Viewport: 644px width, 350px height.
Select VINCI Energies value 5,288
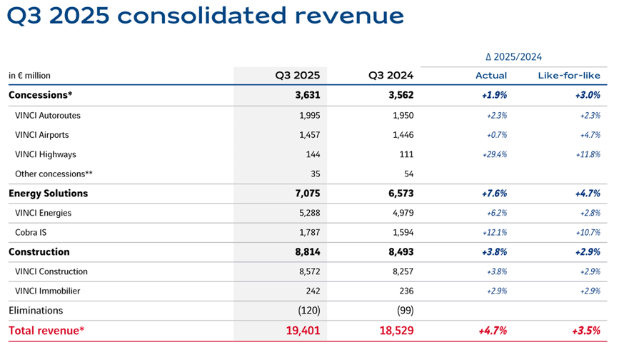310,213
